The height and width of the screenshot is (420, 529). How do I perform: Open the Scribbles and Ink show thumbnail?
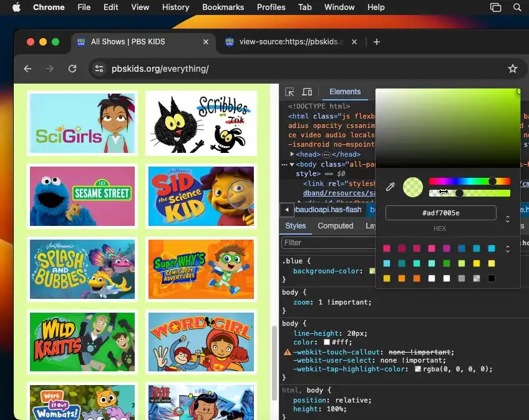click(x=201, y=123)
